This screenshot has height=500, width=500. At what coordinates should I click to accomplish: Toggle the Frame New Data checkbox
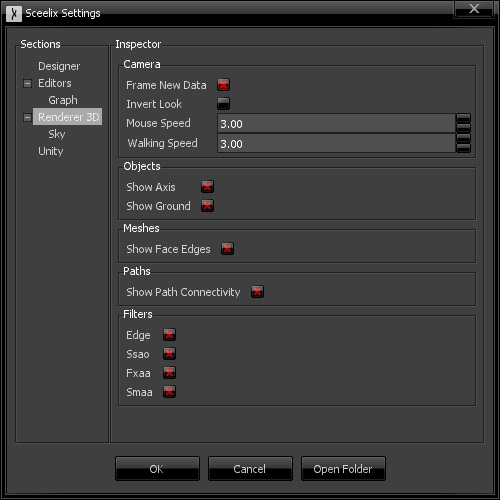pyautogui.click(x=223, y=85)
